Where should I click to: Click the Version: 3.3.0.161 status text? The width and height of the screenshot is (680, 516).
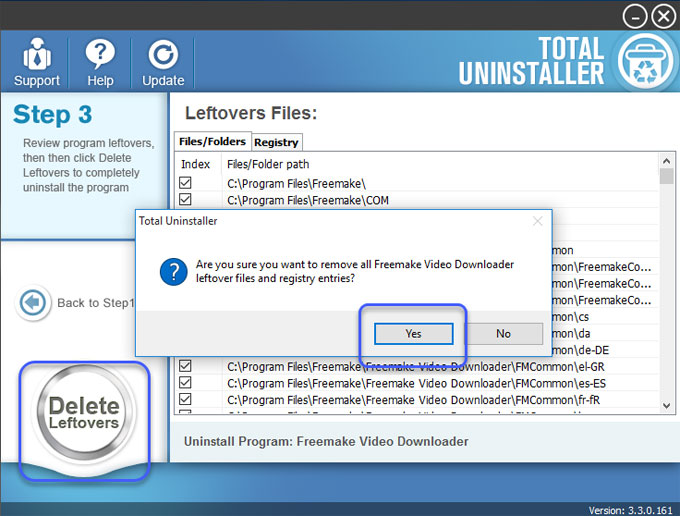pyautogui.click(x=631, y=510)
